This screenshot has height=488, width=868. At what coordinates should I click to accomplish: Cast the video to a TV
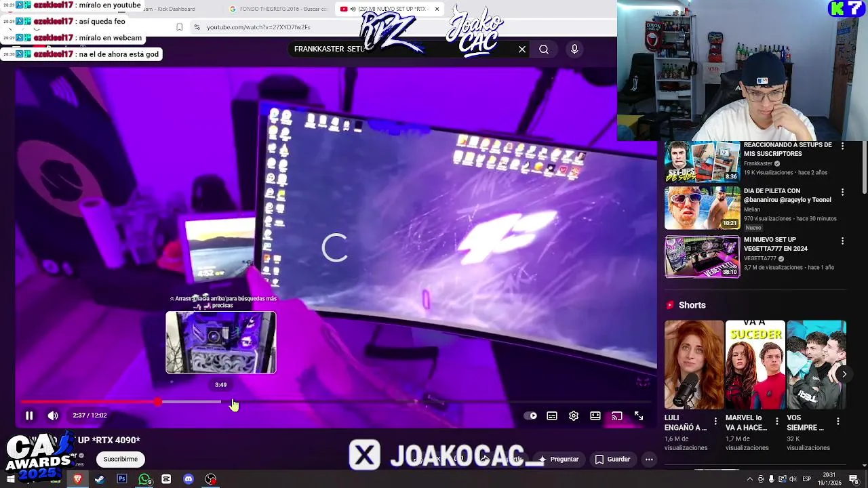tap(617, 416)
